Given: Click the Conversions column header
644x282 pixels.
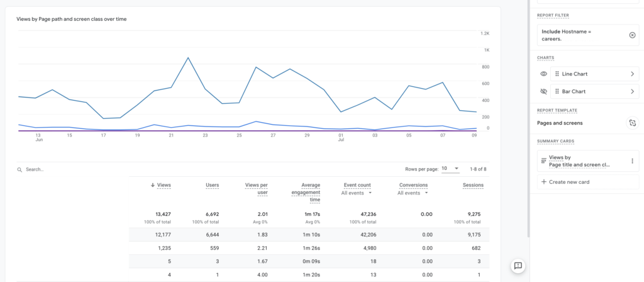Looking at the screenshot, I should (x=413, y=185).
